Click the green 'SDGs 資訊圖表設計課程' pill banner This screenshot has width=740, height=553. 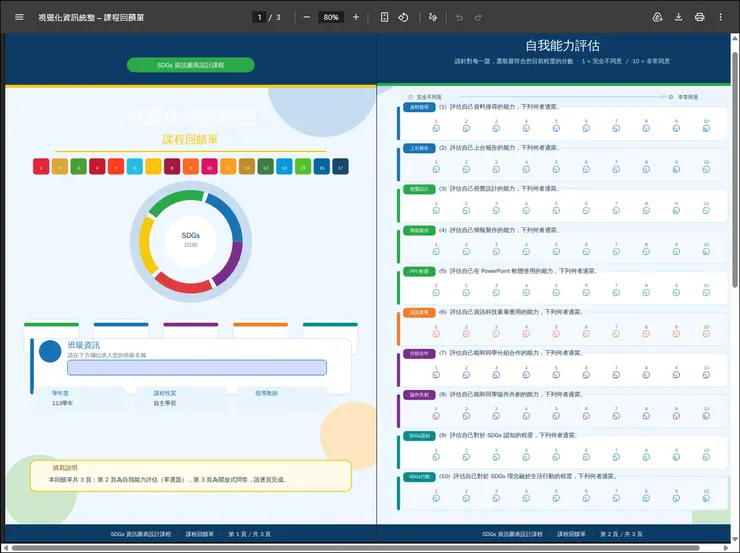tap(191, 65)
